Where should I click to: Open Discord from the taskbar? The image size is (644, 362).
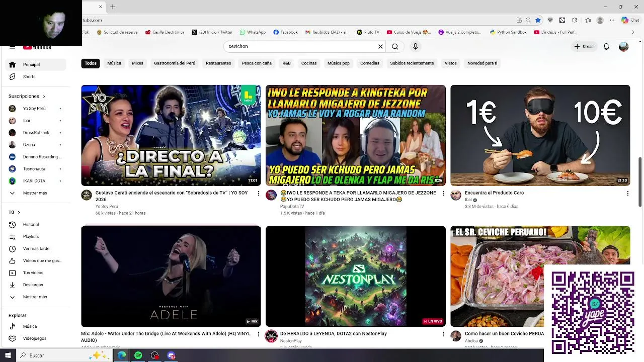(x=171, y=355)
